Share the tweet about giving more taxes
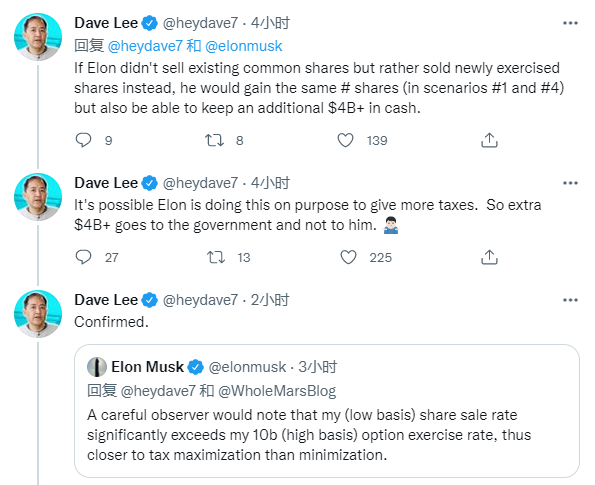The image size is (595, 485). tap(489, 257)
